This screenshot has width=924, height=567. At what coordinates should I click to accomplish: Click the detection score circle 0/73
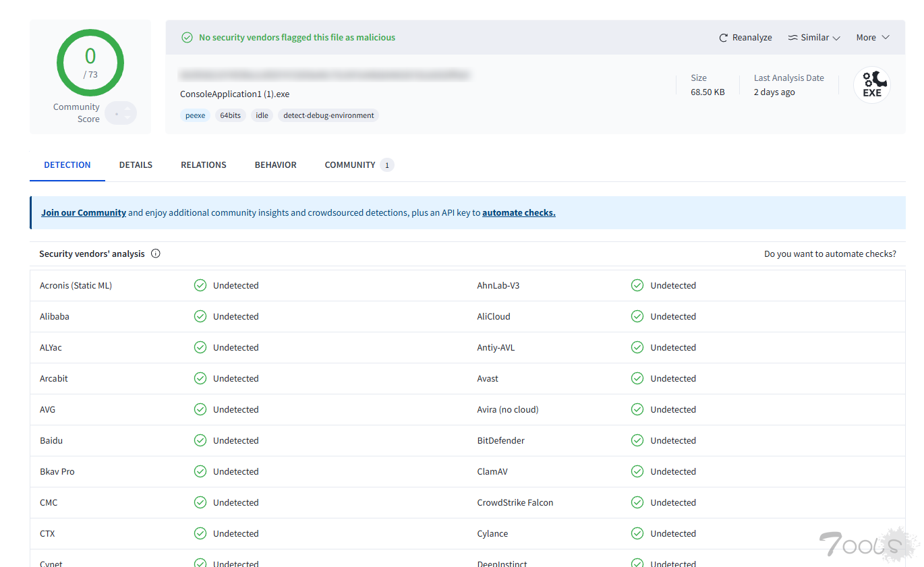tap(90, 63)
